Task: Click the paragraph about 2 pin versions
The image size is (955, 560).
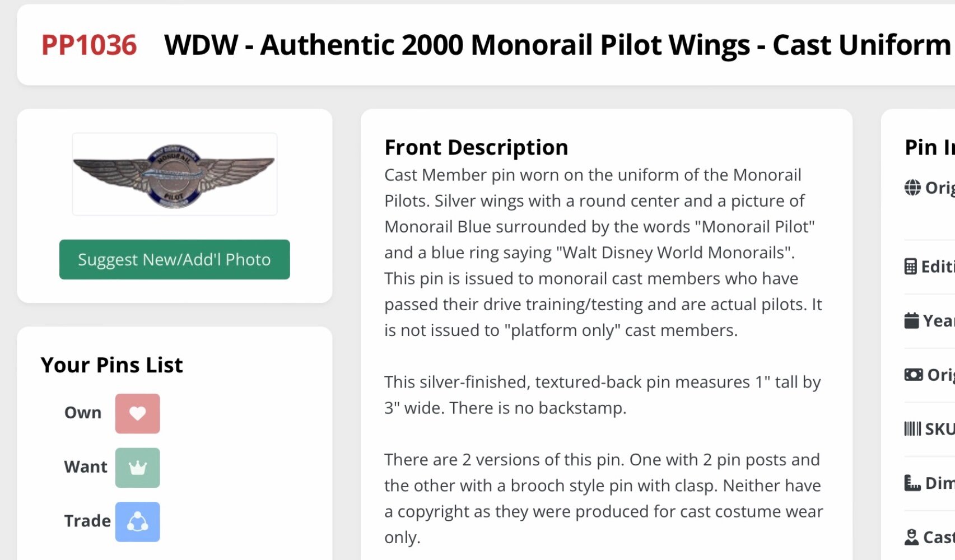Action: pyautogui.click(x=603, y=498)
